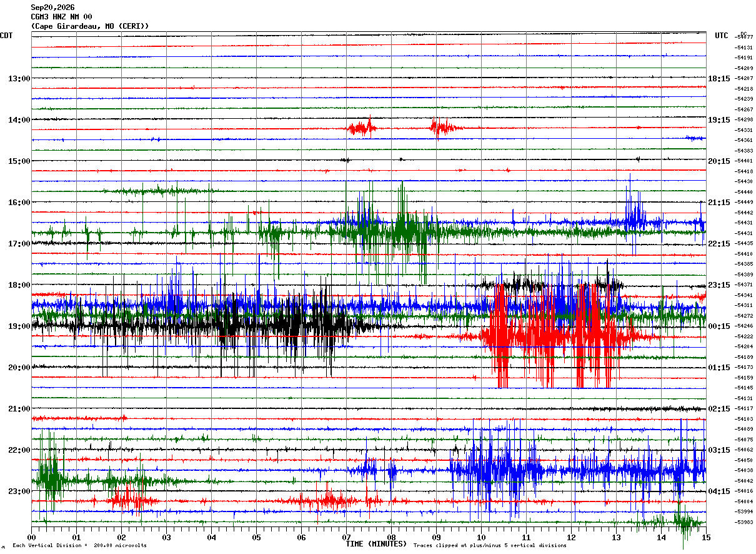Select the 19:00 CDT time marker
756x554 pixels.
tap(19, 326)
